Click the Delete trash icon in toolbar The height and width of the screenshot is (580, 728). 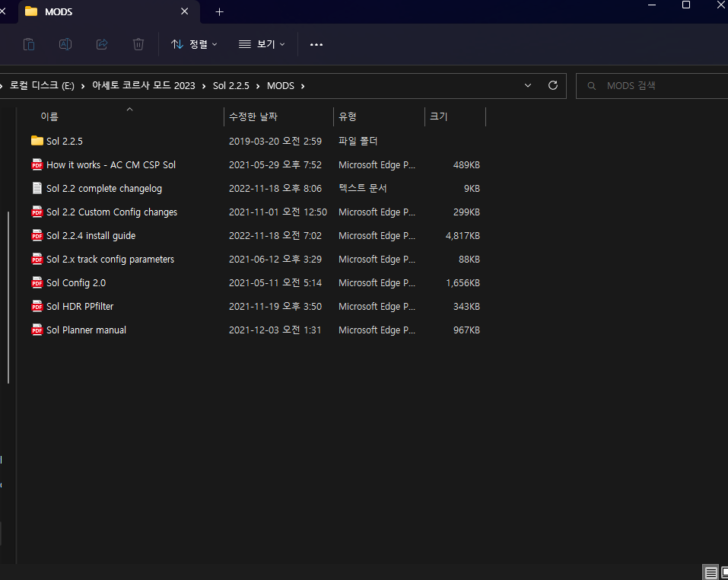click(138, 44)
